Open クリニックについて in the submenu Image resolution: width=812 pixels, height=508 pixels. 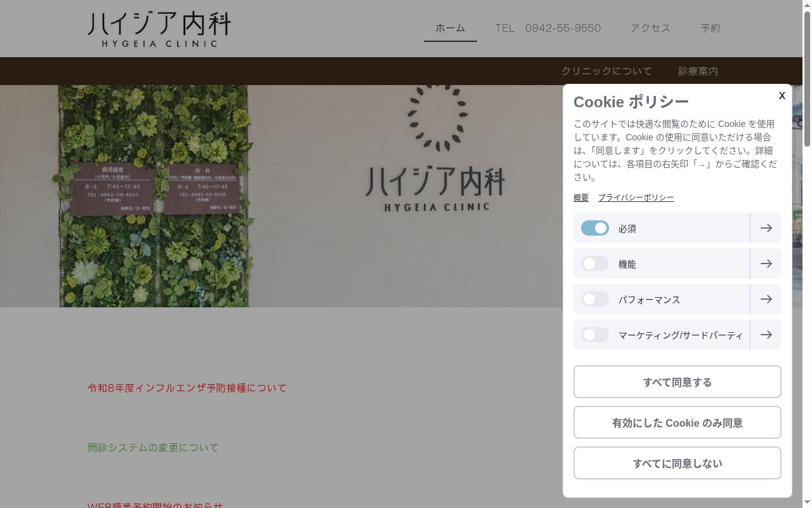(x=606, y=71)
